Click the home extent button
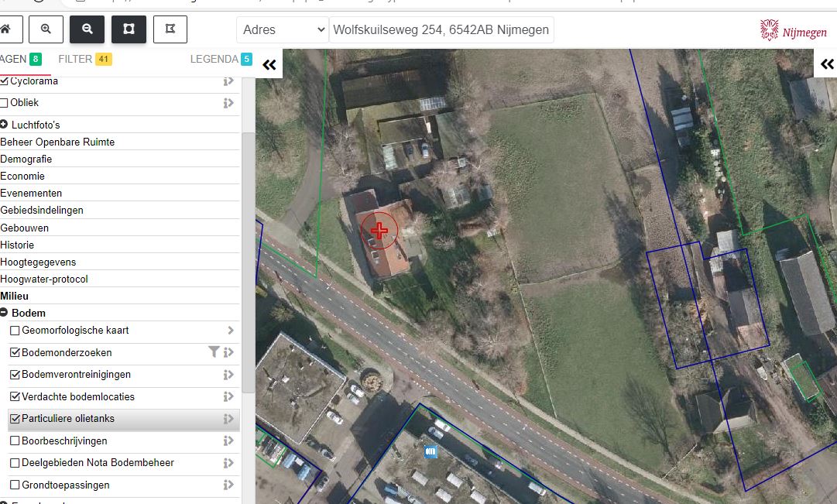Image resolution: width=837 pixels, height=504 pixels. tap(8, 29)
